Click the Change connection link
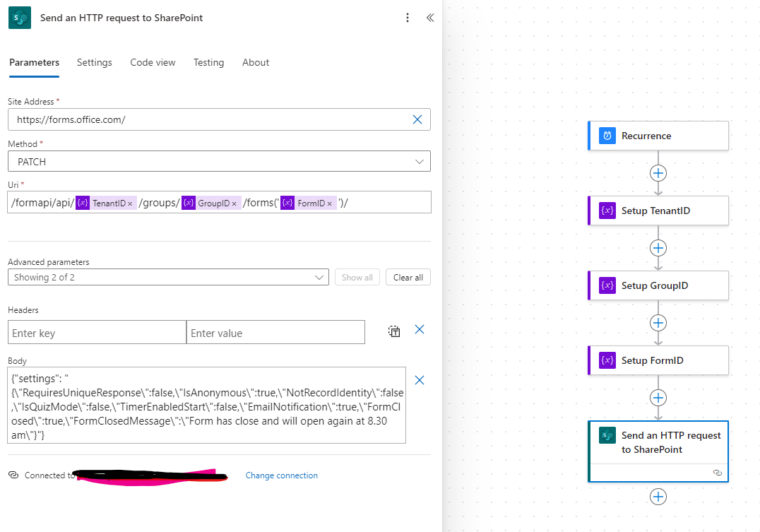 click(x=282, y=475)
